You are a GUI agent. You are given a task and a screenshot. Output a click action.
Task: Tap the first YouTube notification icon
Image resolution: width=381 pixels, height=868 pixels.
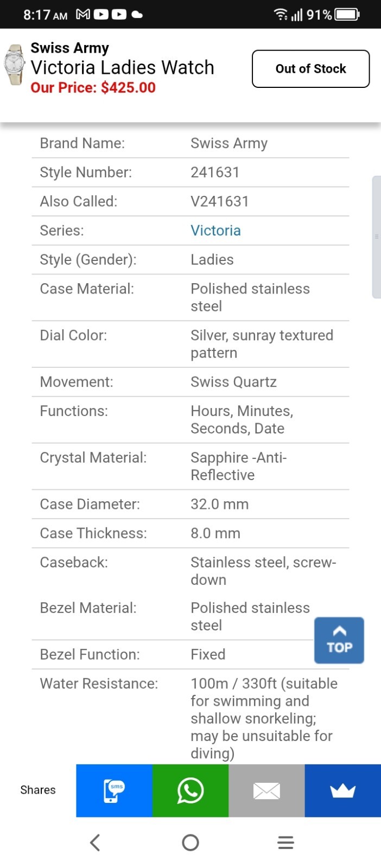click(x=101, y=14)
